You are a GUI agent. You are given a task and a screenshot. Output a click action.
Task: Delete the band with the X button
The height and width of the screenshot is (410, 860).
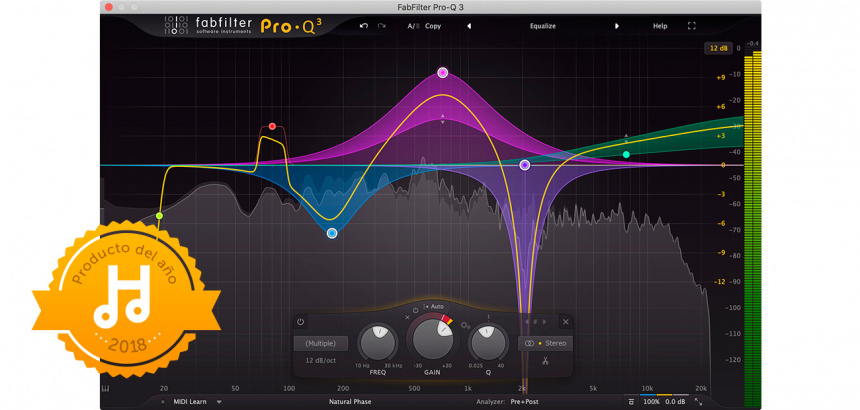point(566,322)
